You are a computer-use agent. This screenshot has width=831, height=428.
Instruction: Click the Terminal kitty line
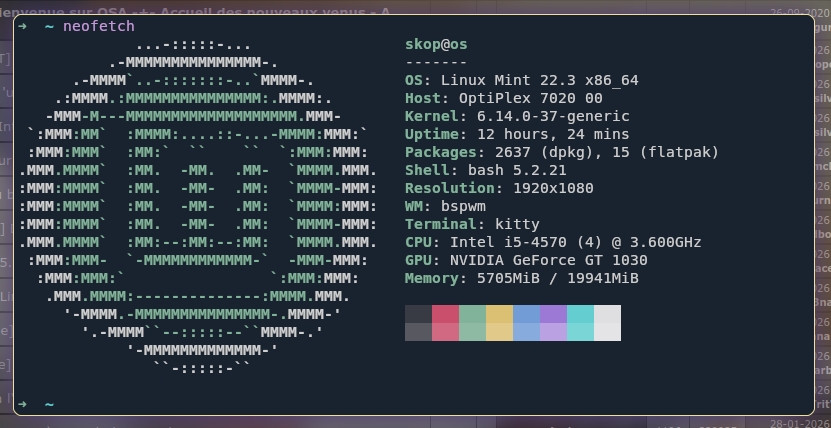472,224
